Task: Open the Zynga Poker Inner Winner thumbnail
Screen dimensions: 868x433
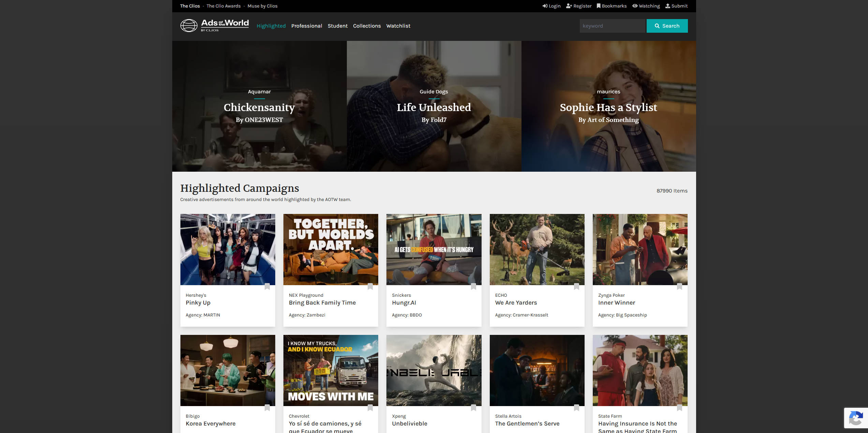Action: [x=640, y=249]
